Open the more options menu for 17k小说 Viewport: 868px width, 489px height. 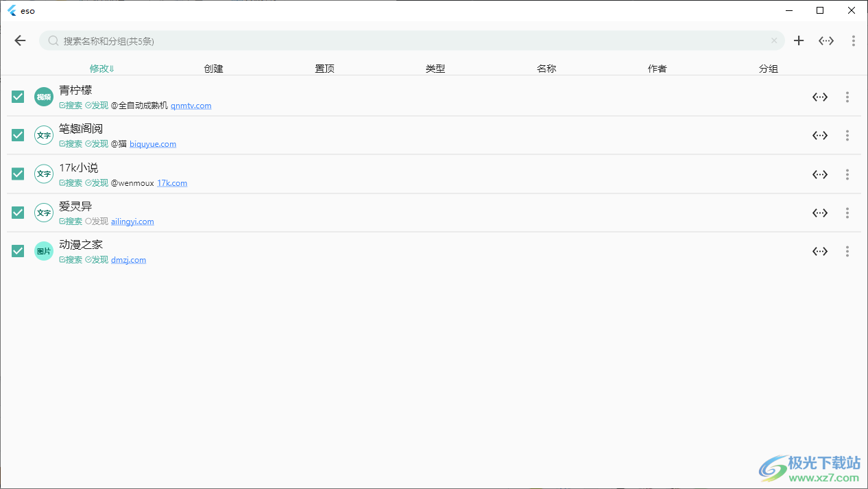click(847, 174)
